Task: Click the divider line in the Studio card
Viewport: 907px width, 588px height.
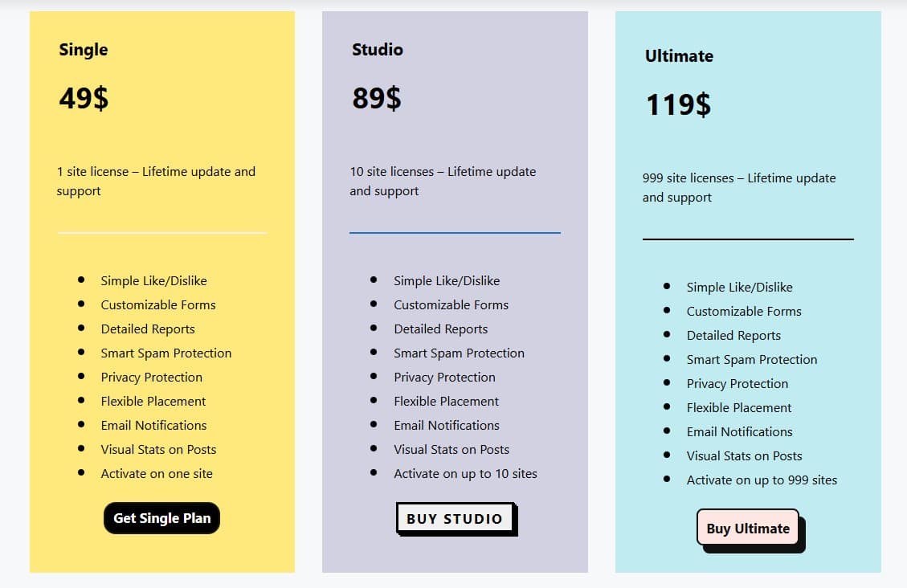Action: point(455,234)
